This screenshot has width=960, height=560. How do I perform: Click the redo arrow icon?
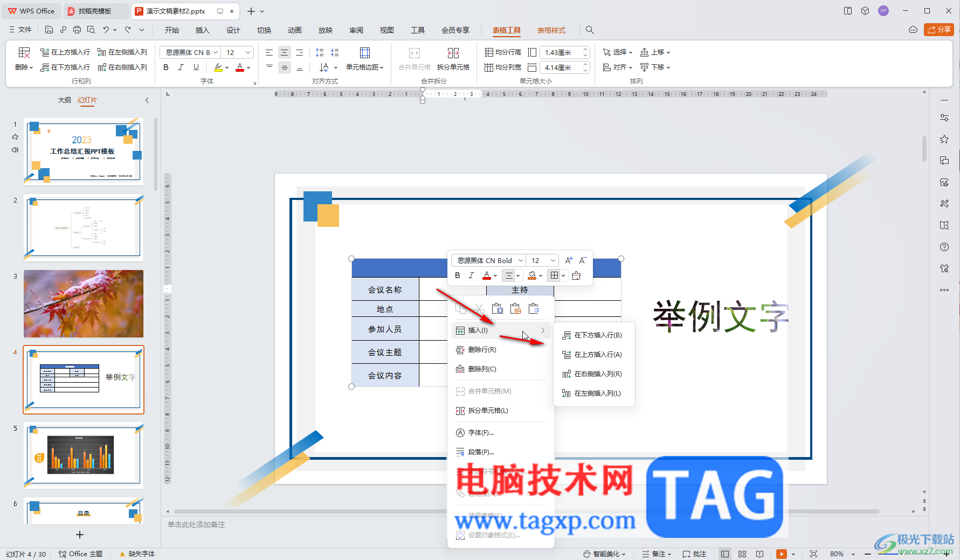tap(128, 30)
